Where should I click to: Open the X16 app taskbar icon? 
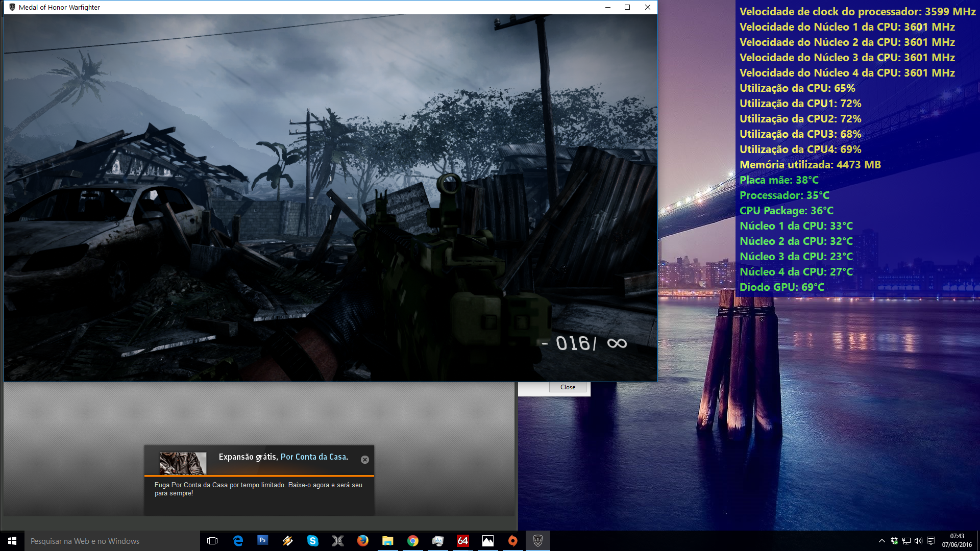pos(338,541)
